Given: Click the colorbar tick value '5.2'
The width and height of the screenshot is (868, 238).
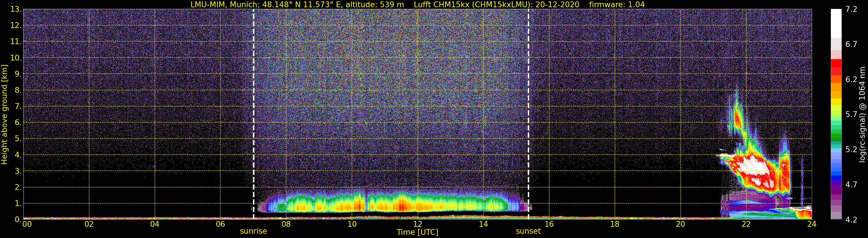Looking at the screenshot, I should coord(851,150).
